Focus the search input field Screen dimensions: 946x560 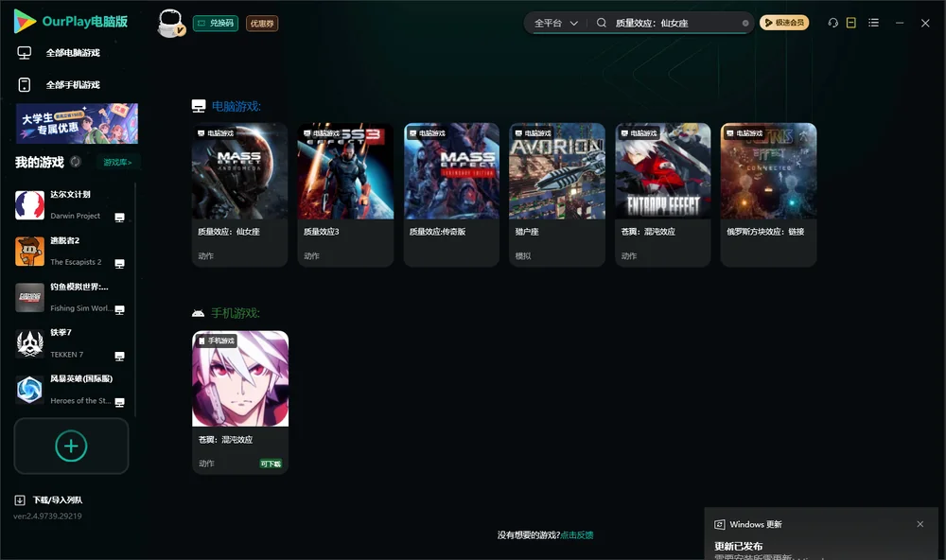[675, 23]
